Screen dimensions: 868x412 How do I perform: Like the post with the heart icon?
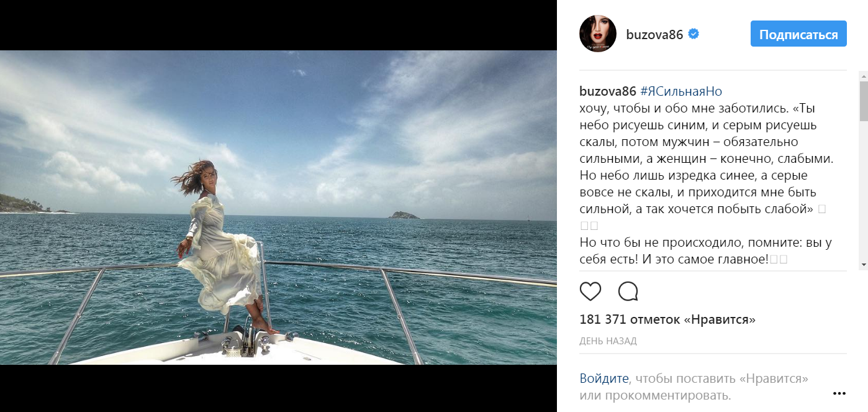(590, 291)
